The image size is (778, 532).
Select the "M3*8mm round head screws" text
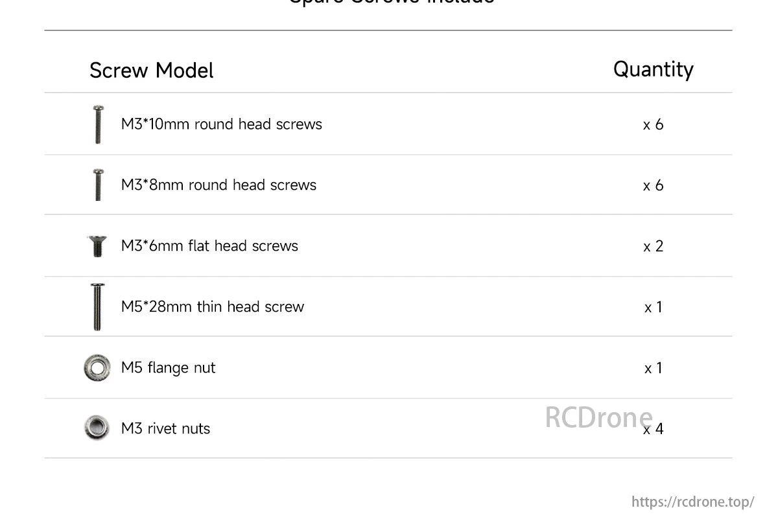tap(218, 185)
